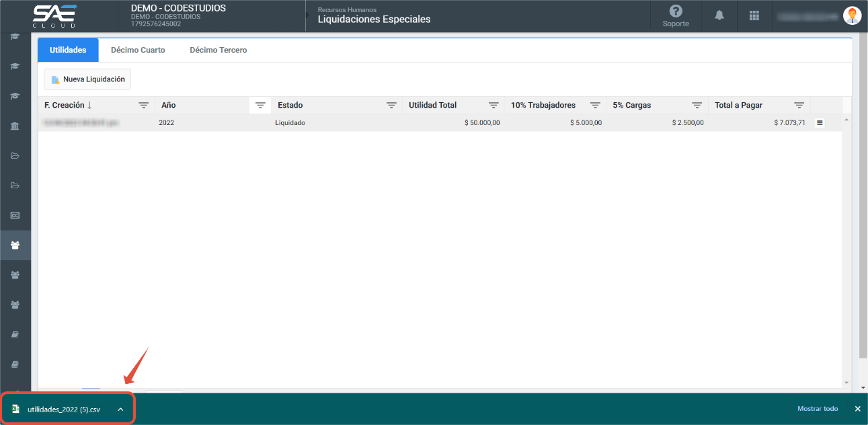868x425 pixels.
Task: Click the Utilidad Total column header
Action: (432, 106)
